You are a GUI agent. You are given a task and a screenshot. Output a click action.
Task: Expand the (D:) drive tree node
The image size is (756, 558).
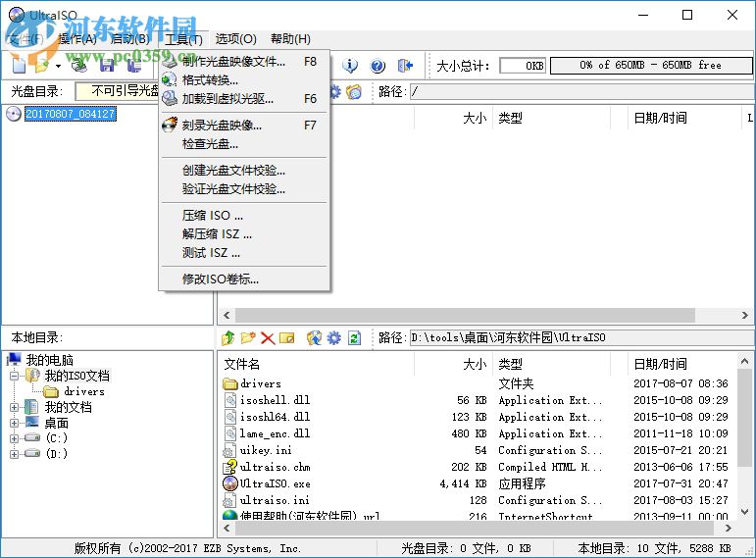[14, 454]
